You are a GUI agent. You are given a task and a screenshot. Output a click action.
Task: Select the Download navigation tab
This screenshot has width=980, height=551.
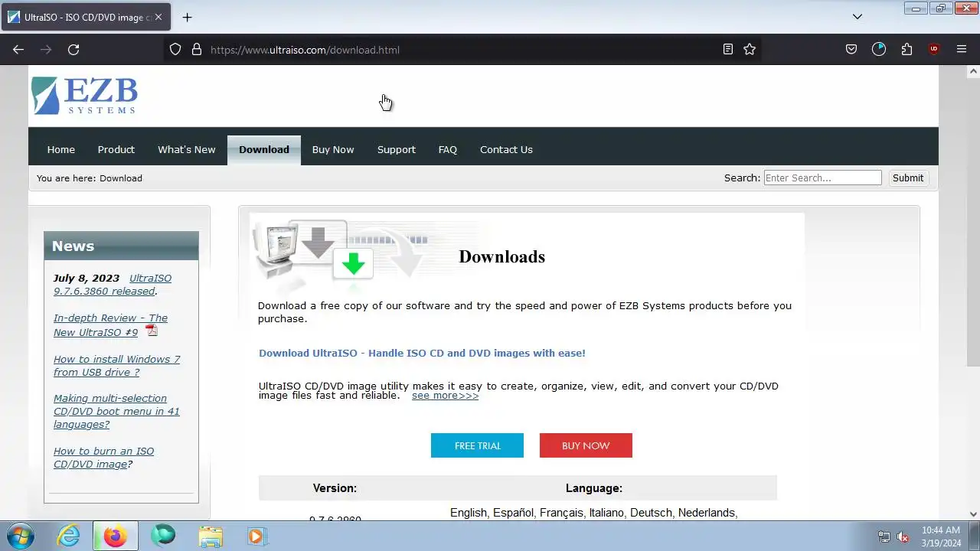pos(264,149)
